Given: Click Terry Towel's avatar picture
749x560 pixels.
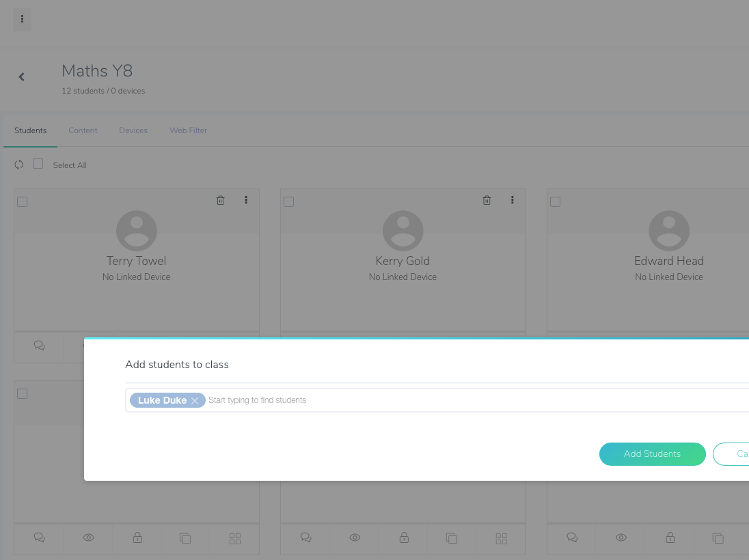Looking at the screenshot, I should pos(137,231).
